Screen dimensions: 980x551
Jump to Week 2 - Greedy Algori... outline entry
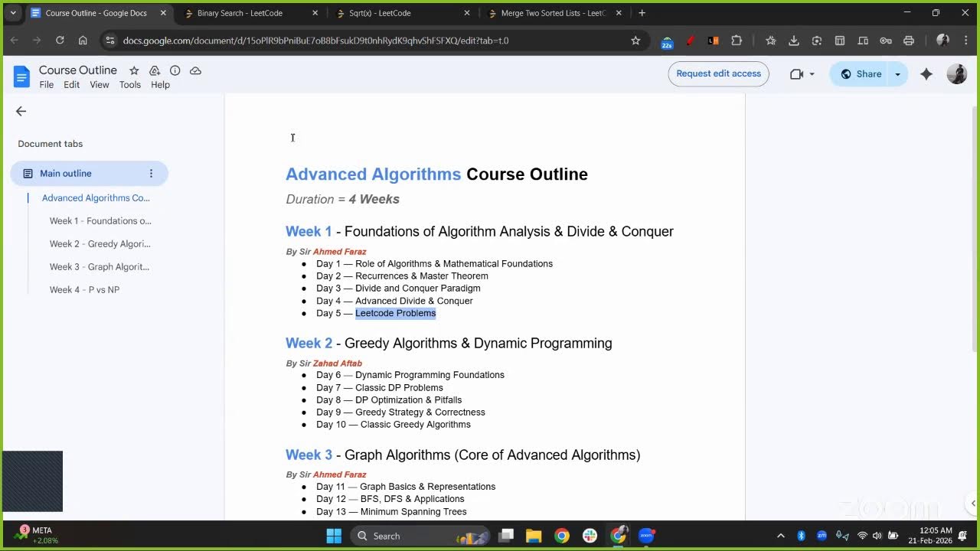click(x=100, y=244)
